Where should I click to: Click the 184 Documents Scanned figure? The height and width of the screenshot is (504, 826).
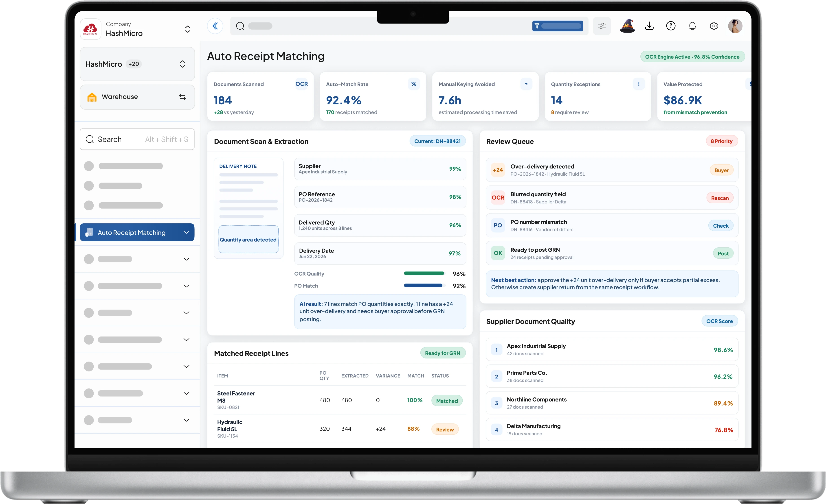coord(223,100)
